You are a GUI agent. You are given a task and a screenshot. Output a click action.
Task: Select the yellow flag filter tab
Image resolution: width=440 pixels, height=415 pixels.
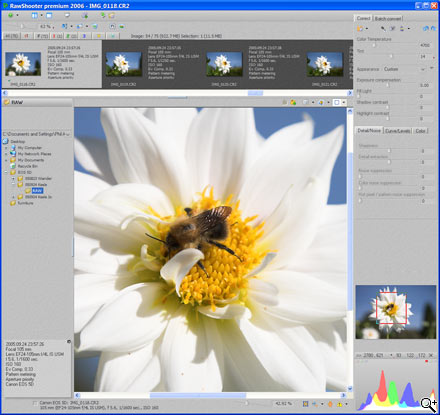[x=99, y=36]
